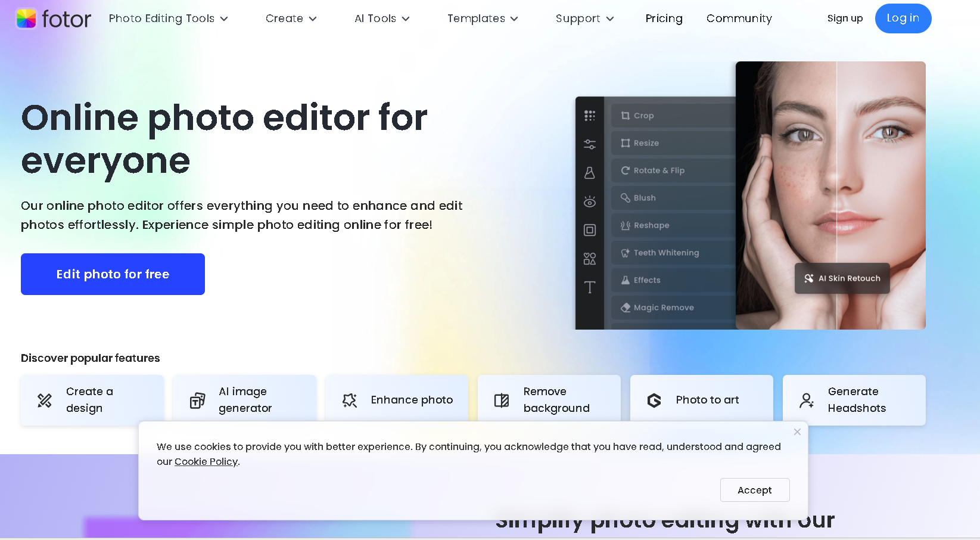Select the Effects flask icon

(626, 280)
